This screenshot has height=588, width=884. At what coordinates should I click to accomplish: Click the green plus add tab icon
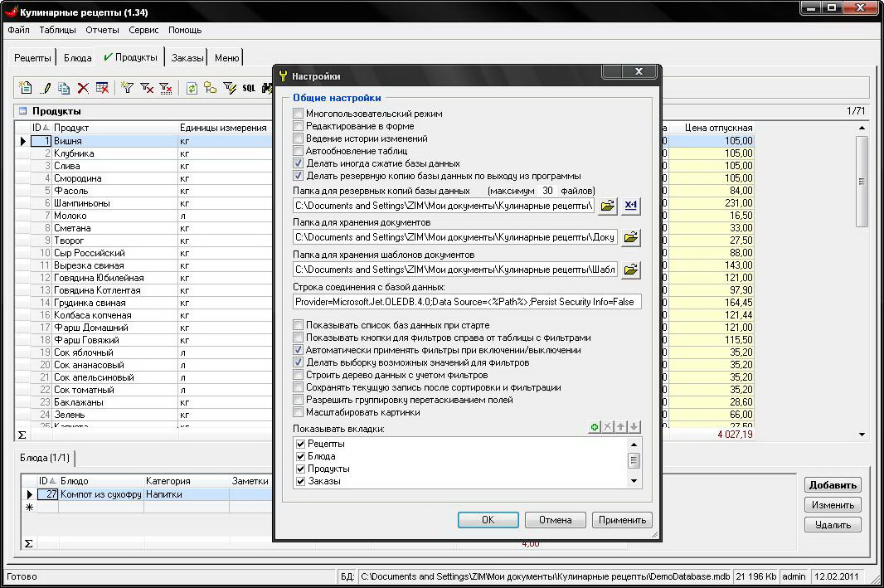pos(594,427)
